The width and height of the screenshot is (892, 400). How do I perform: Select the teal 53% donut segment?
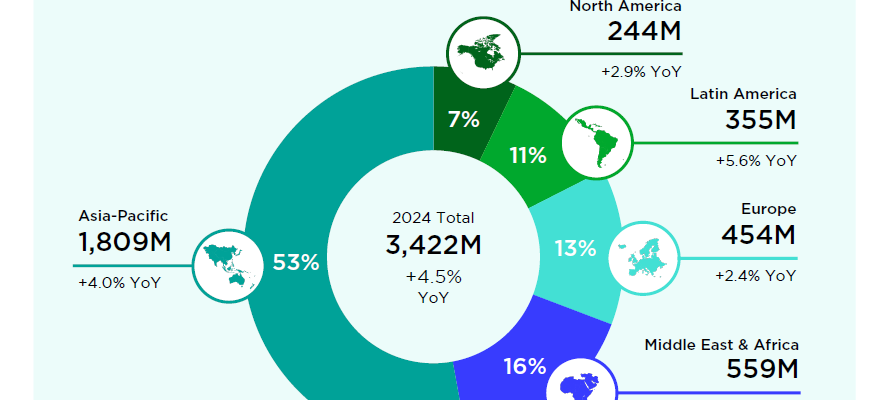[x=296, y=263]
